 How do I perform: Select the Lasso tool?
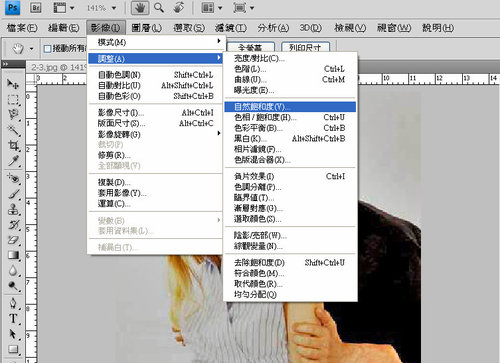click(13, 115)
